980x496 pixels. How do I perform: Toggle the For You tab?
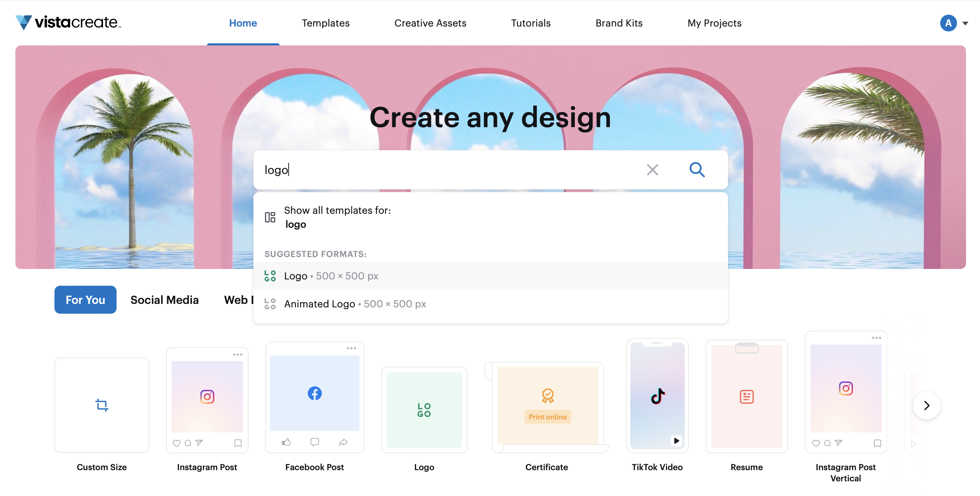[x=85, y=299]
